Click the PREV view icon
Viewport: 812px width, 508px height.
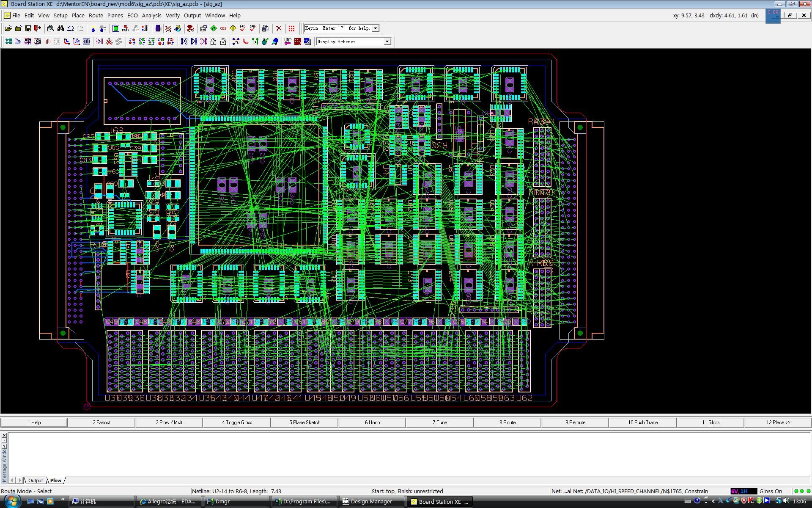pyautogui.click(x=125, y=28)
